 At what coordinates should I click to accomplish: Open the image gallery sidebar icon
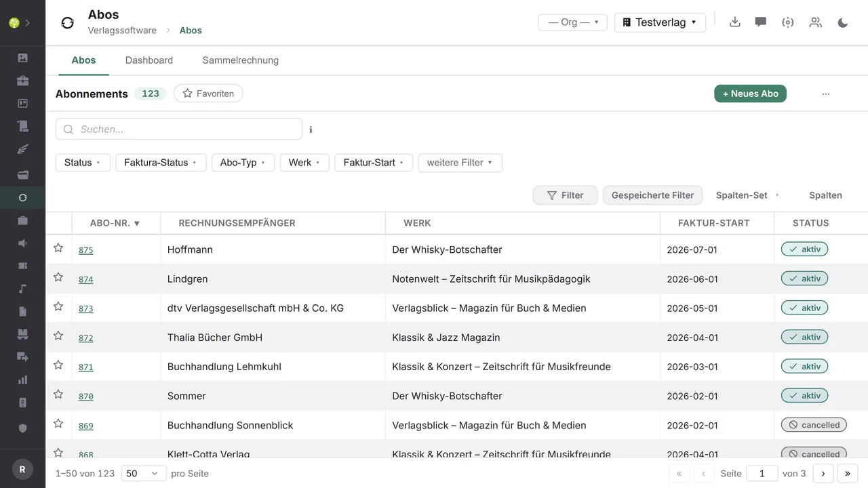(x=22, y=58)
